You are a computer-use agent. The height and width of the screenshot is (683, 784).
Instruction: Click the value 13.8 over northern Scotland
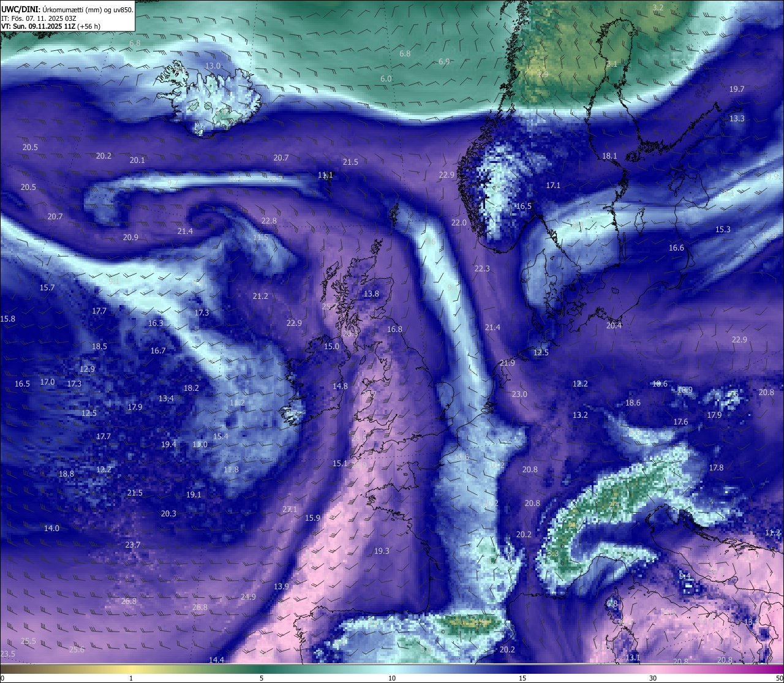[x=371, y=293]
